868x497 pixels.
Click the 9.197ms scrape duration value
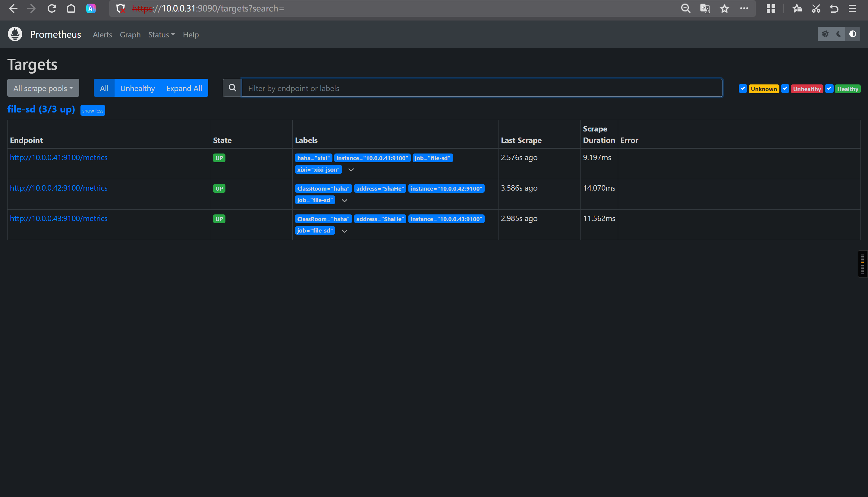[597, 157]
